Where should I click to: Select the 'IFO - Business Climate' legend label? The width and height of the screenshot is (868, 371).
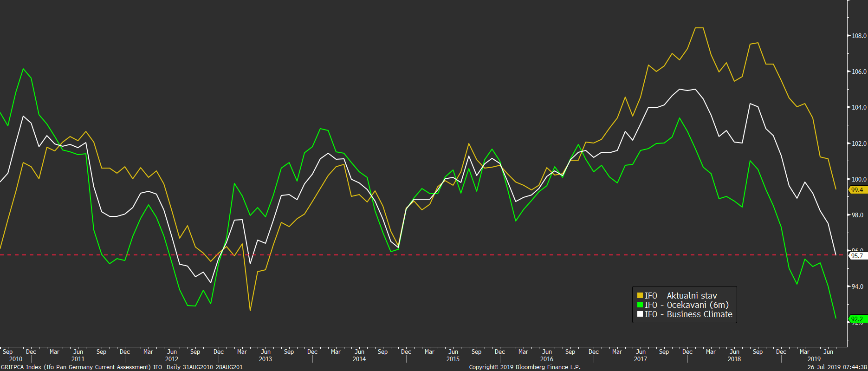point(688,314)
